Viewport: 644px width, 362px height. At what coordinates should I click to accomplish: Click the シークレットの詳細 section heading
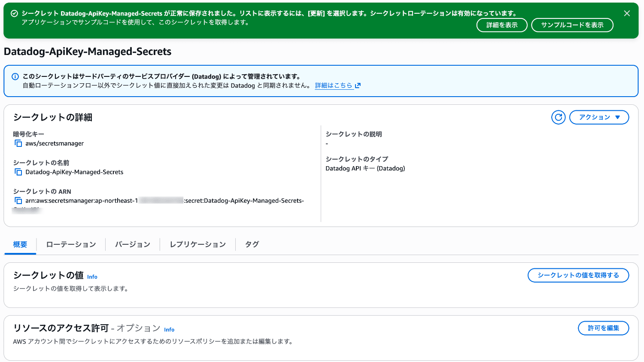point(53,117)
